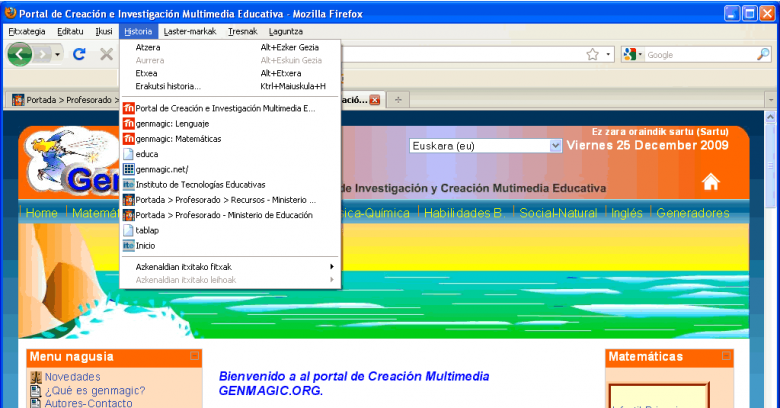This screenshot has height=408, width=780.
Task: Click the green Back arrow button
Action: pyautogui.click(x=20, y=54)
